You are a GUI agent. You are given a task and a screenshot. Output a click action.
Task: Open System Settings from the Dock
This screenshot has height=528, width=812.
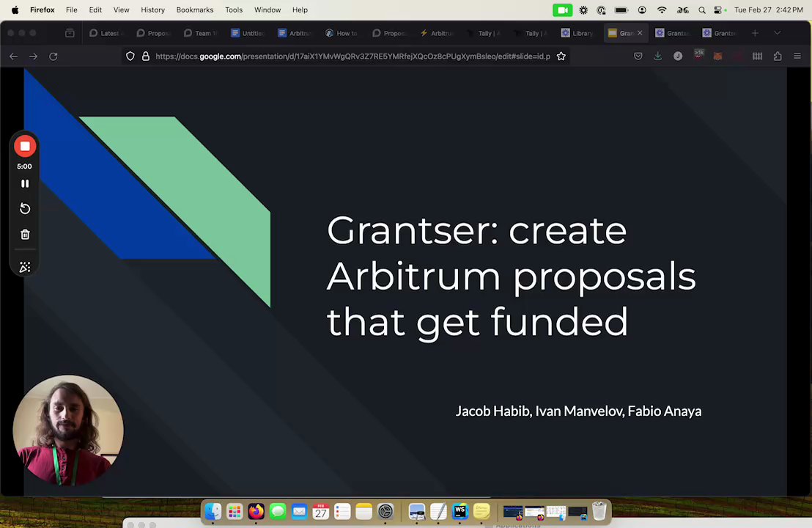[x=385, y=512]
